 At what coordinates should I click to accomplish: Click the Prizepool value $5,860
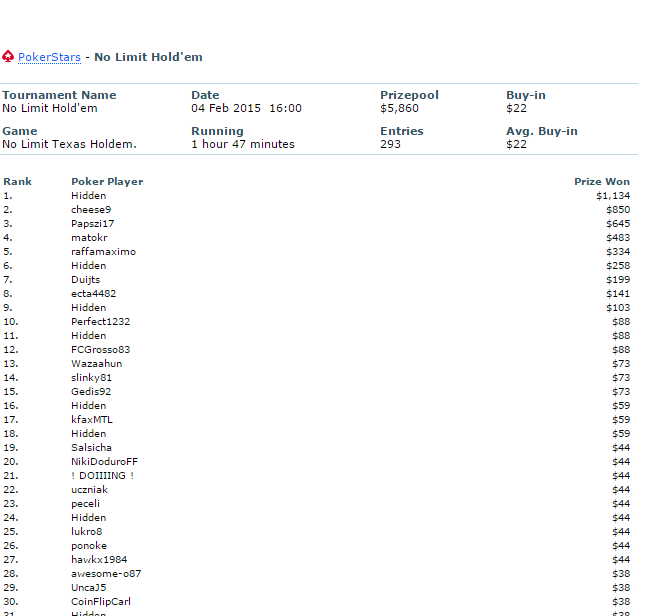399,108
